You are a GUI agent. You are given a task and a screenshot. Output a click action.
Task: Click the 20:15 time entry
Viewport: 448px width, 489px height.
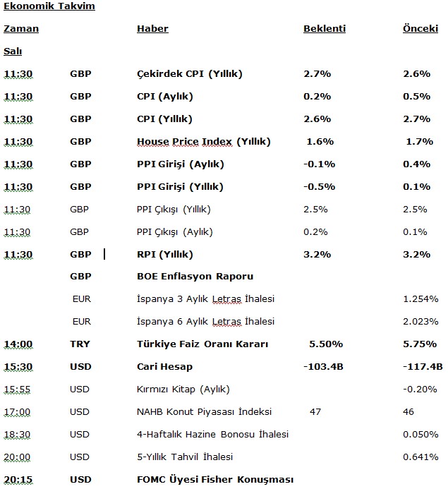click(x=18, y=480)
